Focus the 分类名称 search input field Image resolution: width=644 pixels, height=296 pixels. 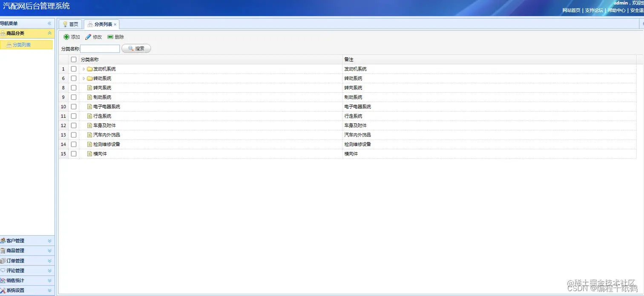point(100,48)
